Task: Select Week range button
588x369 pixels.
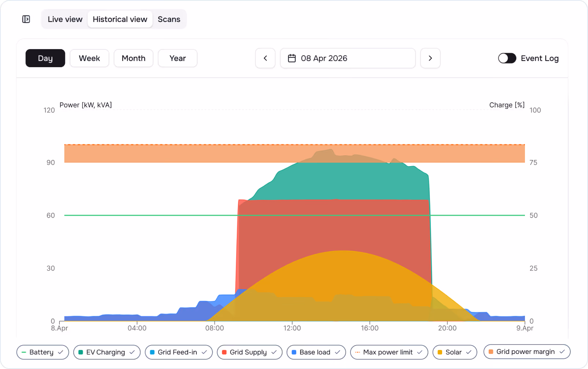Action: pos(89,58)
